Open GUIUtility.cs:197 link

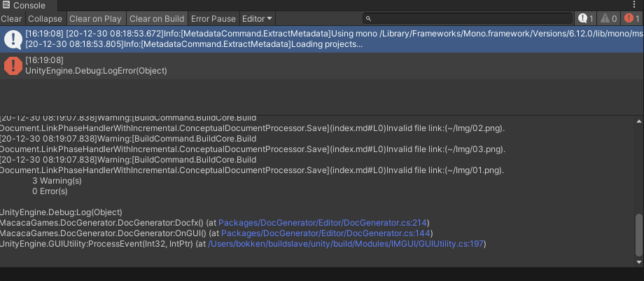[x=346, y=244]
